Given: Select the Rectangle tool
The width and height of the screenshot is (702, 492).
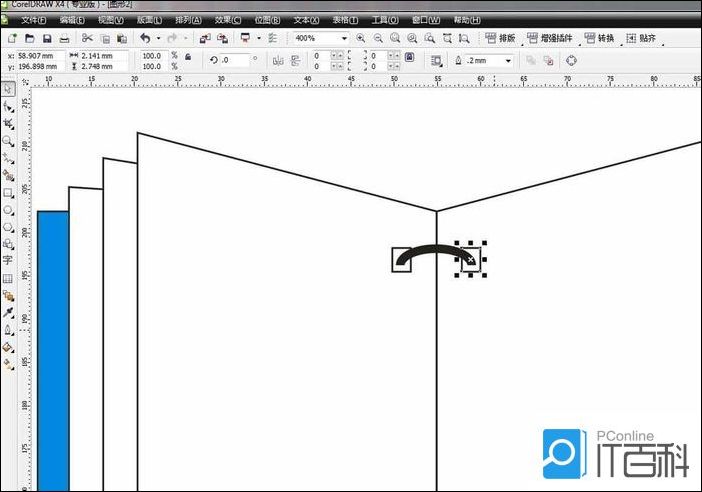Looking at the screenshot, I should tap(8, 193).
